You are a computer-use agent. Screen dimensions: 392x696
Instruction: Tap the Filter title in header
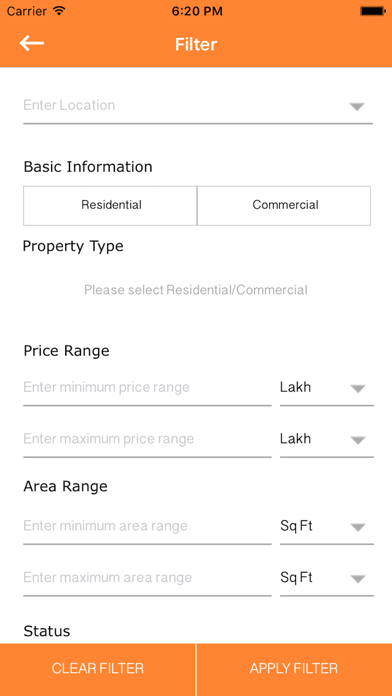(x=196, y=44)
